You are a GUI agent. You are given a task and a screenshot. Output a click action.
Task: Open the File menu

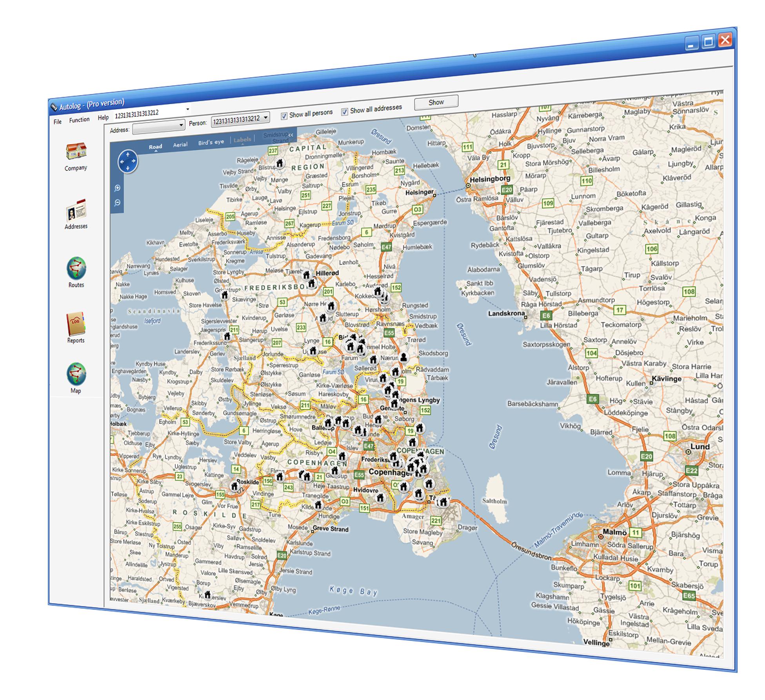tap(58, 122)
